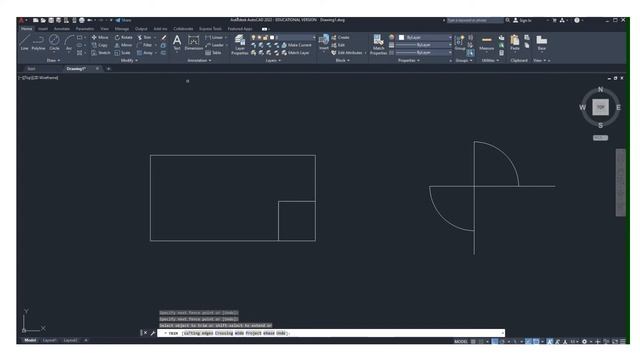Click the help search field
Viewport: 640px width, 360px height.
click(475, 20)
